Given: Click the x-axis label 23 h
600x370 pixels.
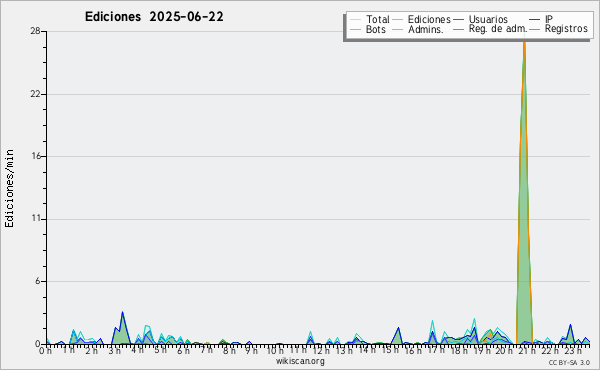Looking at the screenshot, I should (x=573, y=351).
